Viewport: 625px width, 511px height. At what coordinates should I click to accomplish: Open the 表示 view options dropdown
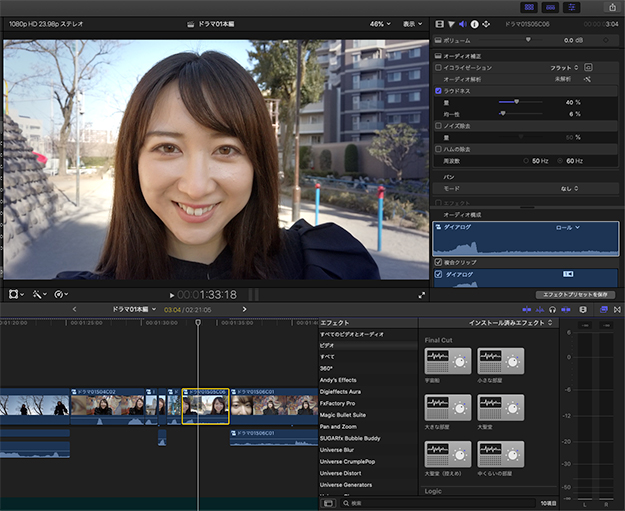(412, 24)
